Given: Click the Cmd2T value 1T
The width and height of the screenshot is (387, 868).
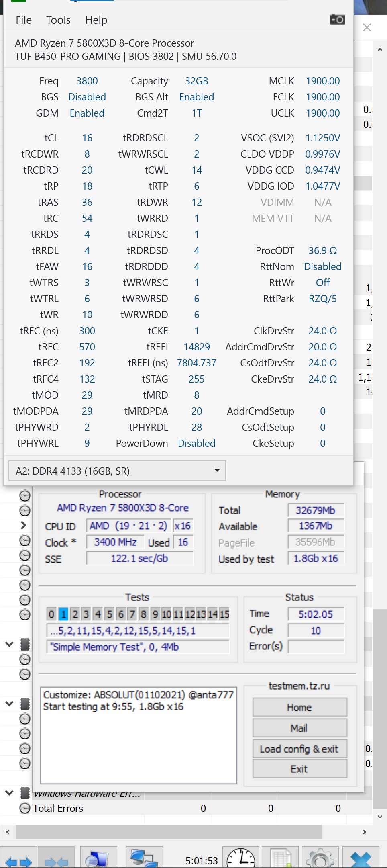Looking at the screenshot, I should (197, 113).
